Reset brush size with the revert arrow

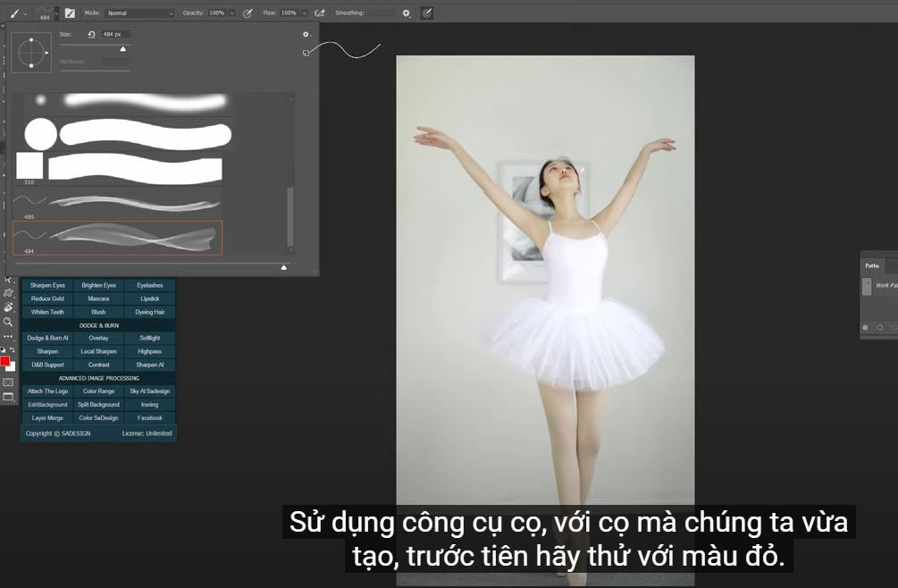pyautogui.click(x=91, y=34)
